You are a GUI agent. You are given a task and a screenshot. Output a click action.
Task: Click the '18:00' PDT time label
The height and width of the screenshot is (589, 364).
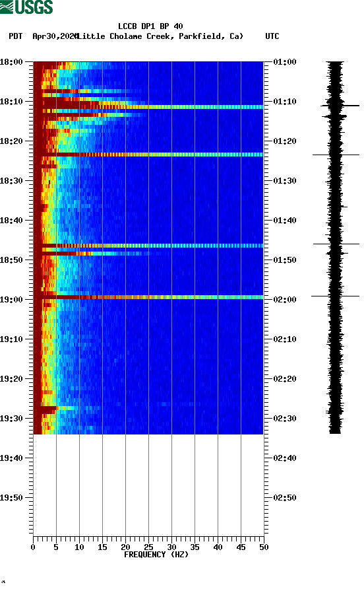11,62
